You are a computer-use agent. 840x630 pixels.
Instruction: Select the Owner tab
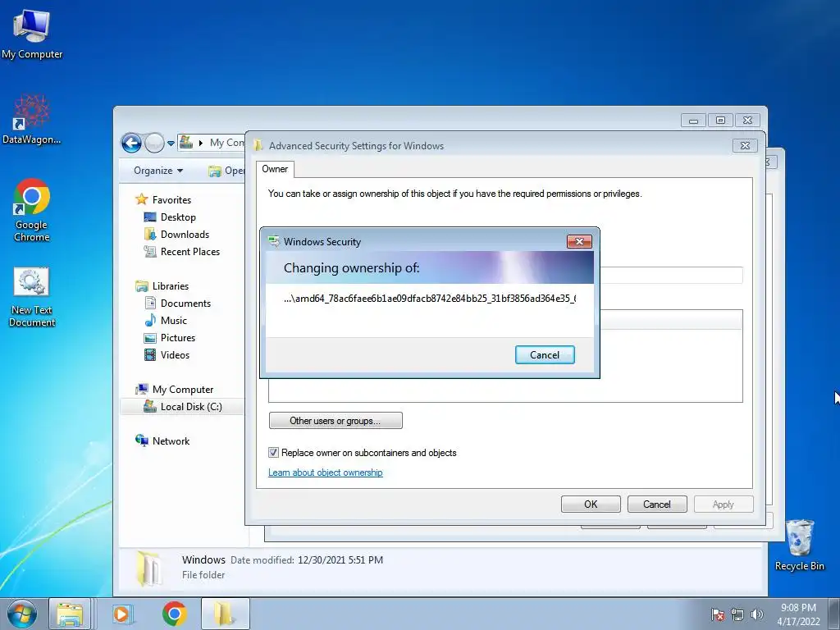click(275, 169)
